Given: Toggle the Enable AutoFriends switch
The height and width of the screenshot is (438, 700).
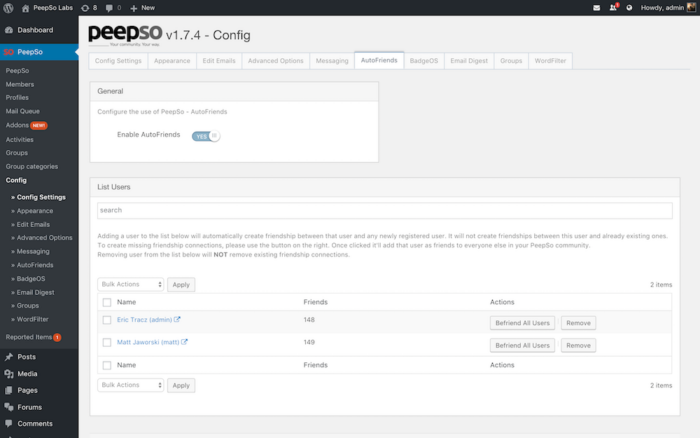Looking at the screenshot, I should [206, 136].
